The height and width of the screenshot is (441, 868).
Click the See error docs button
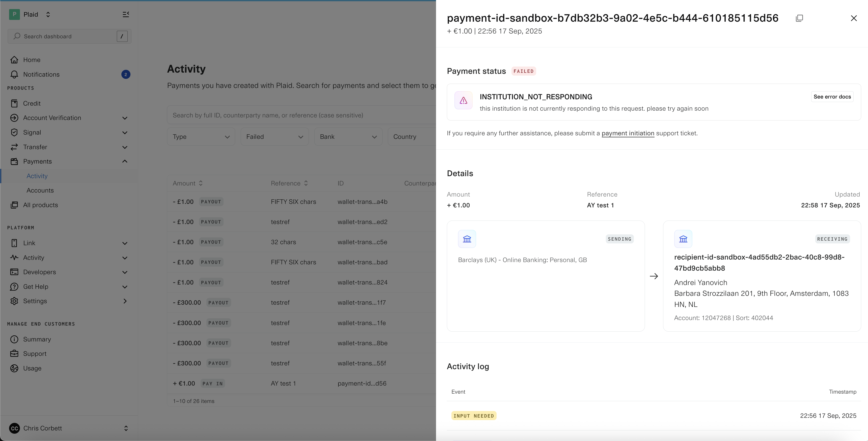[832, 97]
